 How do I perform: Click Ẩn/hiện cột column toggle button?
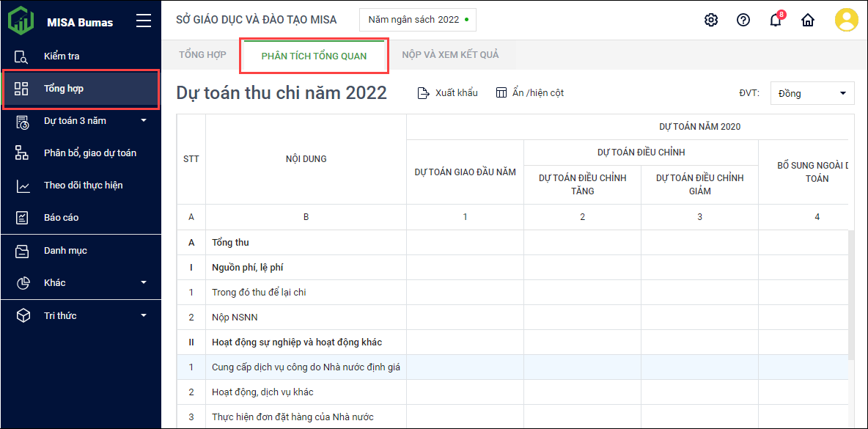point(529,93)
